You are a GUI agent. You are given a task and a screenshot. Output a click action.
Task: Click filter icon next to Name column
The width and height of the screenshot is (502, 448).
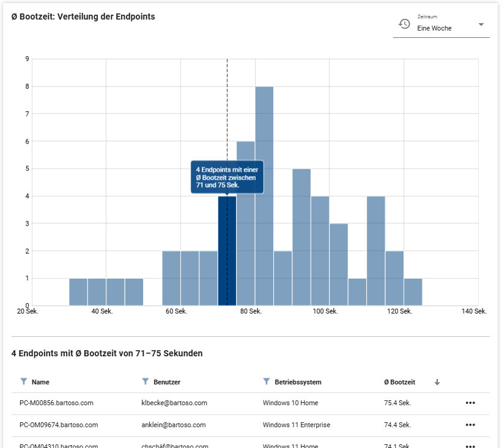[x=24, y=381]
